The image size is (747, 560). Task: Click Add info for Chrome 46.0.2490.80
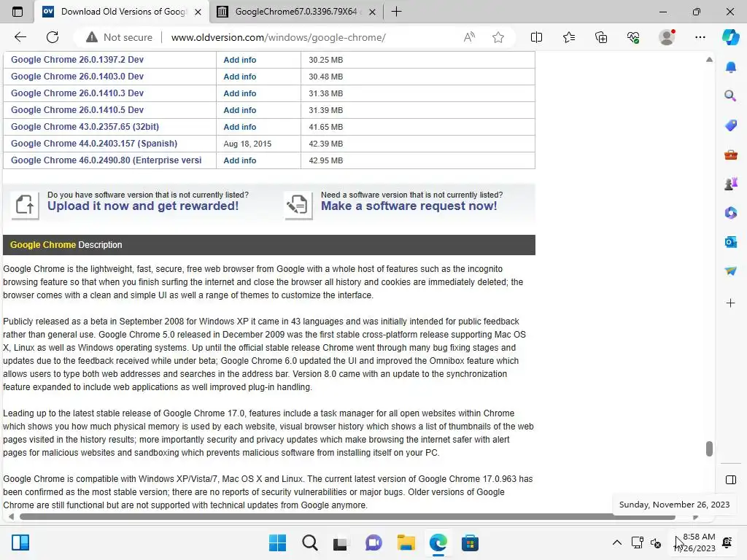tap(239, 160)
